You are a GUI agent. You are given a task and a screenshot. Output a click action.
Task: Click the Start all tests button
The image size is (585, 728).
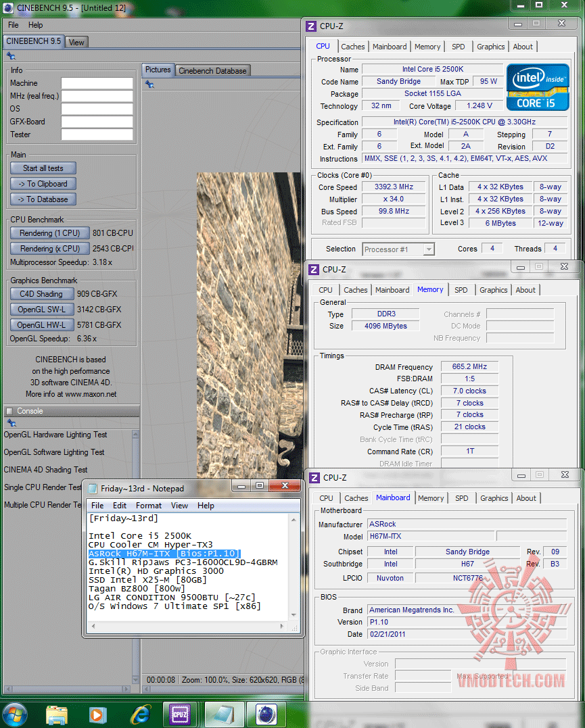pos(43,168)
